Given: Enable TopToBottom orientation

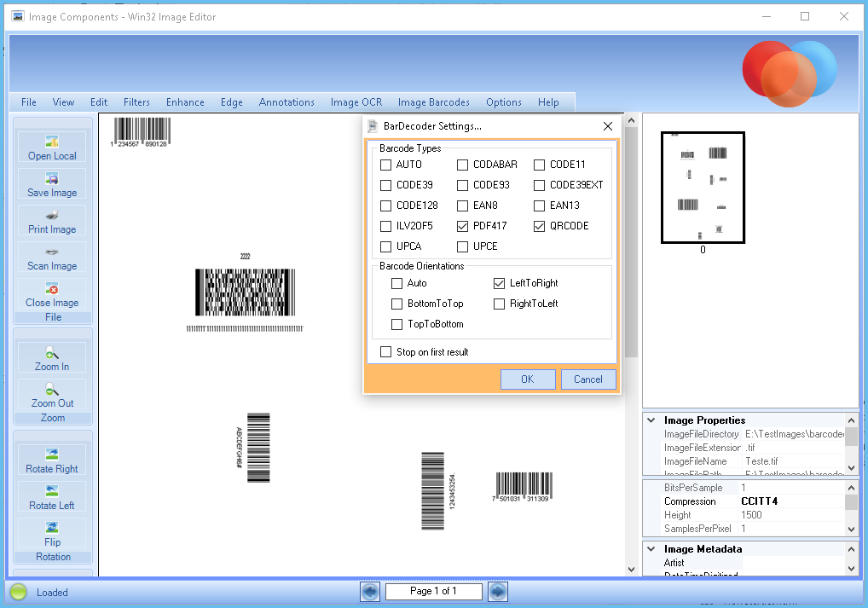Looking at the screenshot, I should [396, 325].
